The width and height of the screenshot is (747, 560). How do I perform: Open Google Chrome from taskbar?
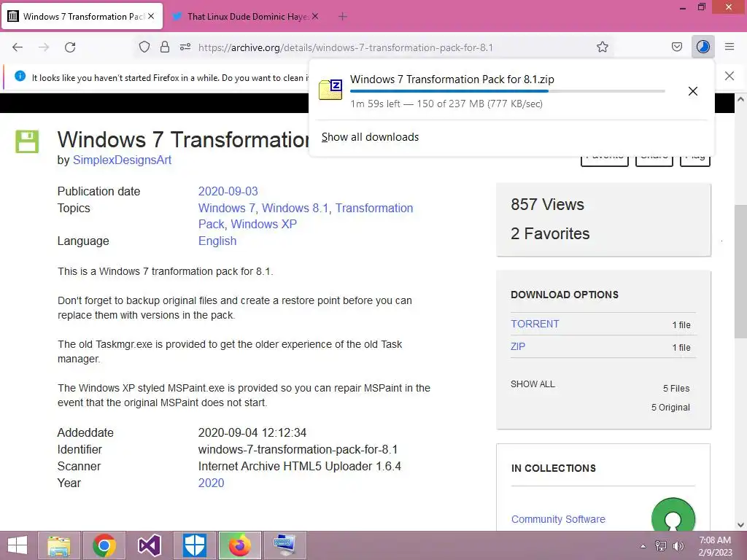pos(104,545)
